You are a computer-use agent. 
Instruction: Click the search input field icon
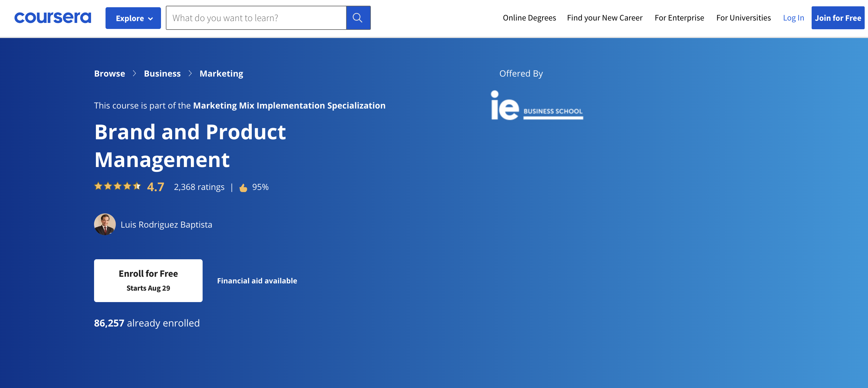pyautogui.click(x=359, y=18)
